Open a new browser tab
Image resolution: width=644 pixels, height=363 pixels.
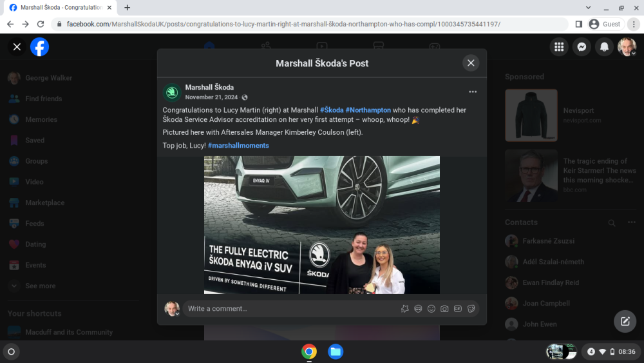coord(128,7)
